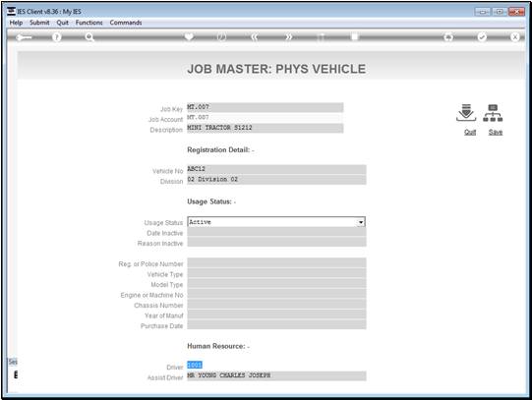Click the Quit download-tray icon
The height and width of the screenshot is (400, 532).
point(466,113)
